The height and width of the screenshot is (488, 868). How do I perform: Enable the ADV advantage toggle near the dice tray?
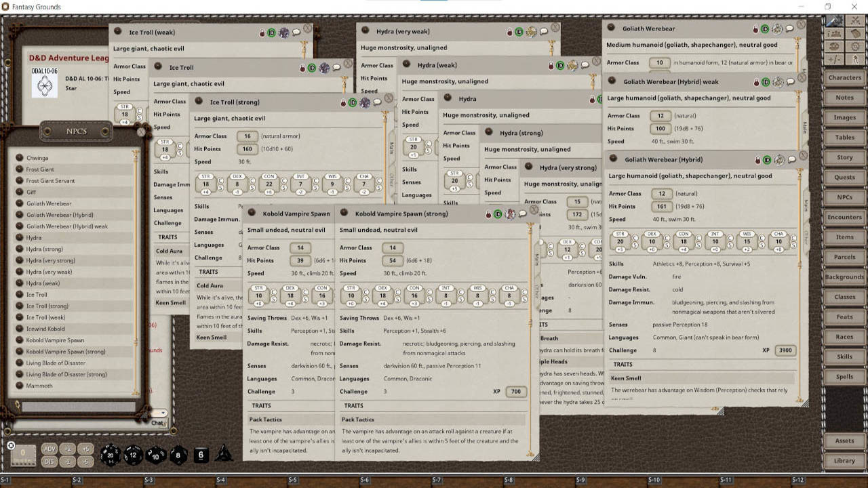pyautogui.click(x=50, y=447)
